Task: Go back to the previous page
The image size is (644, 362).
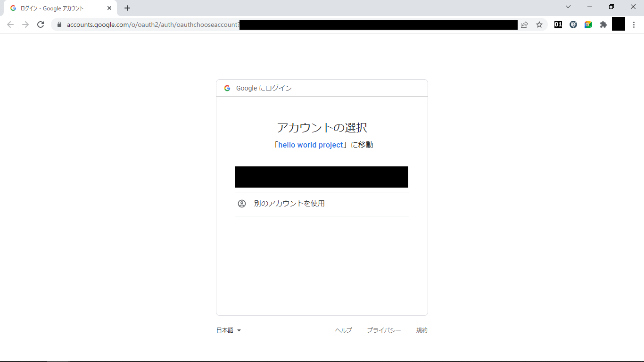Action: click(x=10, y=25)
